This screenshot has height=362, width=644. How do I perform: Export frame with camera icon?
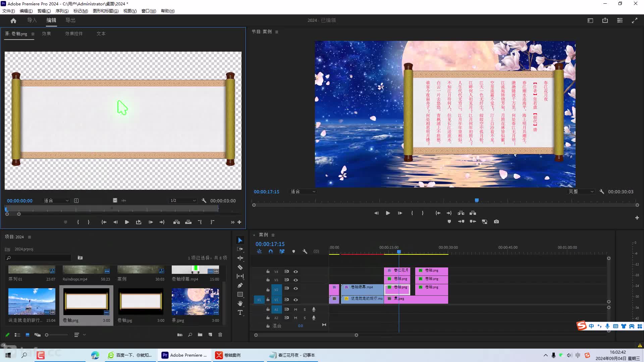tap(496, 222)
